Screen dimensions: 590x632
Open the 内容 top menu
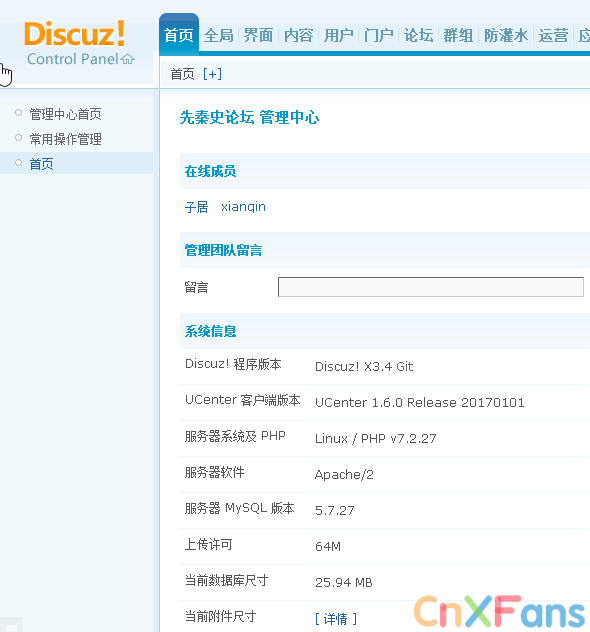tap(299, 35)
